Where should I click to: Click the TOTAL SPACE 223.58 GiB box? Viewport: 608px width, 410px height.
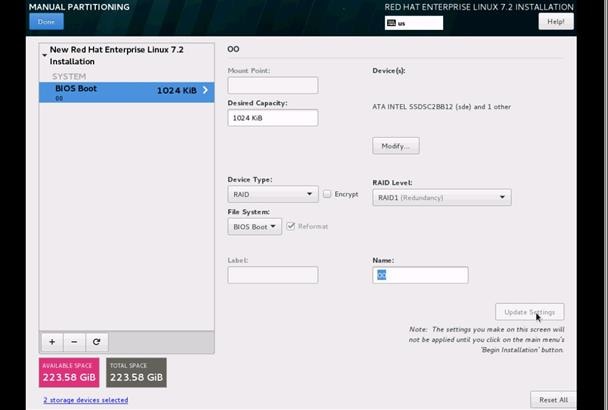tap(136, 373)
